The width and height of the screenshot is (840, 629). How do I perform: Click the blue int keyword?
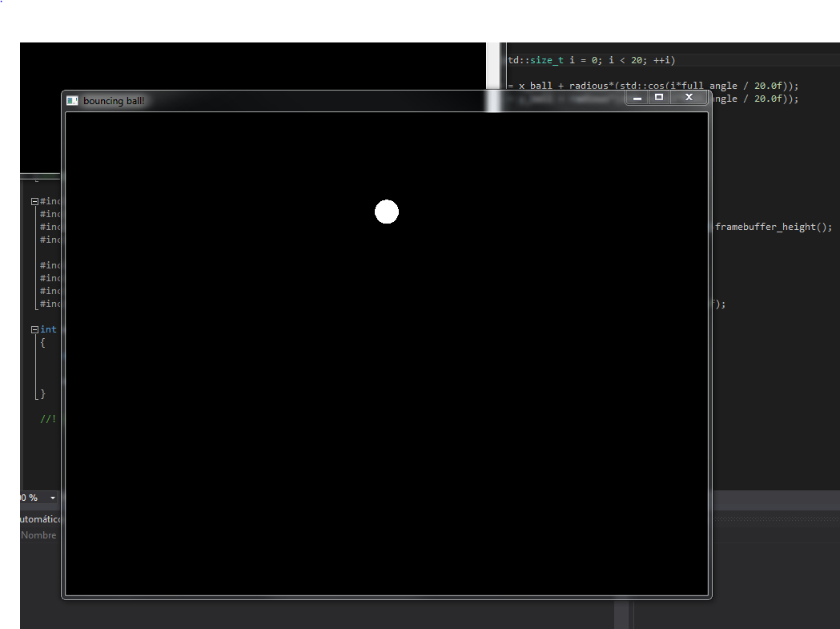pyautogui.click(x=48, y=329)
